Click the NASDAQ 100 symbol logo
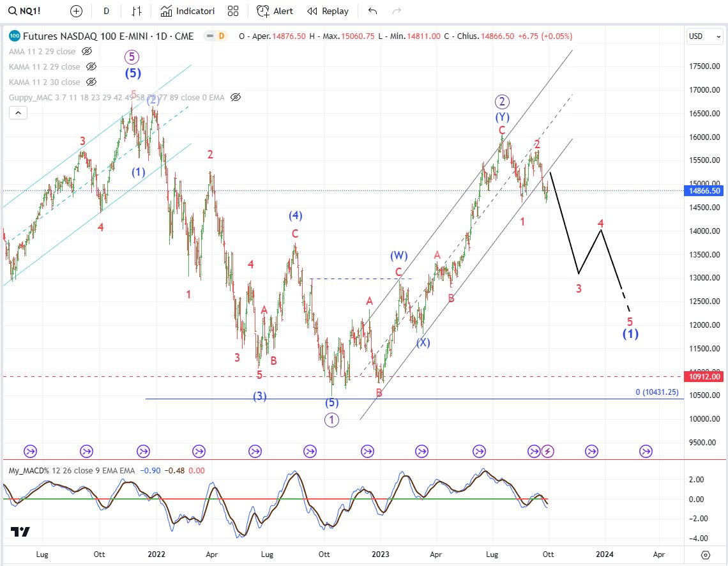Viewport: 728px width, 566px height. tap(15, 36)
